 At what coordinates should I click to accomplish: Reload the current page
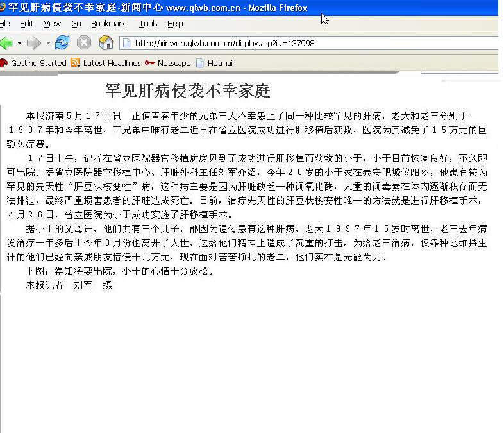tap(62, 43)
